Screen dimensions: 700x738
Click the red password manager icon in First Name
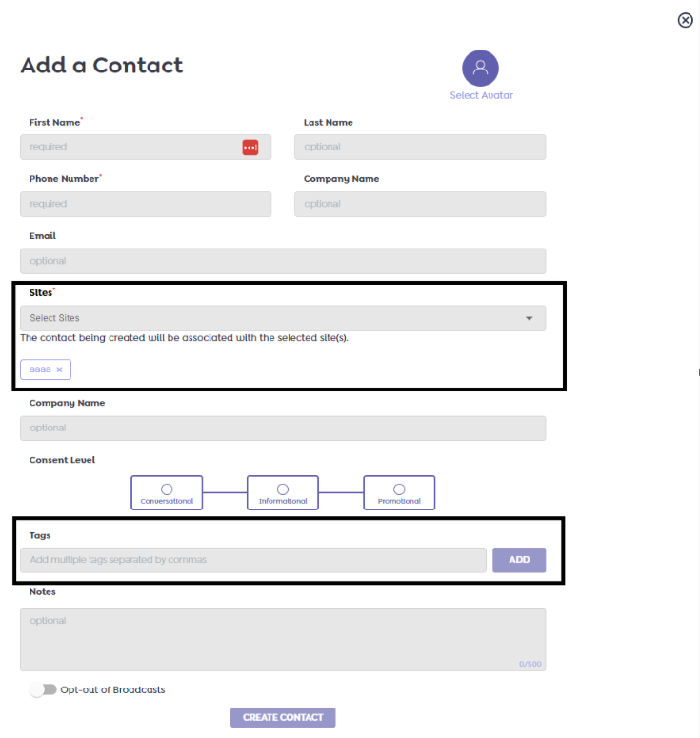[x=250, y=147]
